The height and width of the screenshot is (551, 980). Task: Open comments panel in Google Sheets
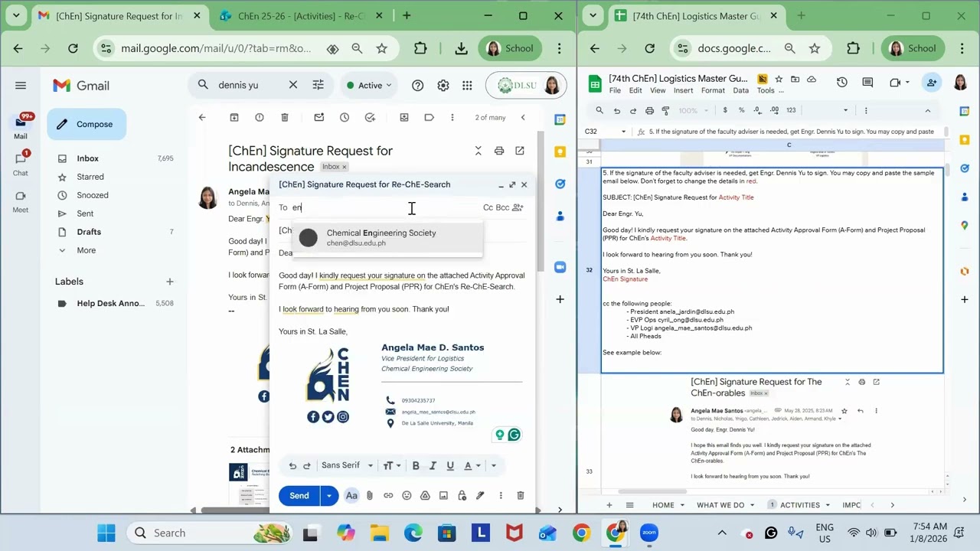click(867, 82)
